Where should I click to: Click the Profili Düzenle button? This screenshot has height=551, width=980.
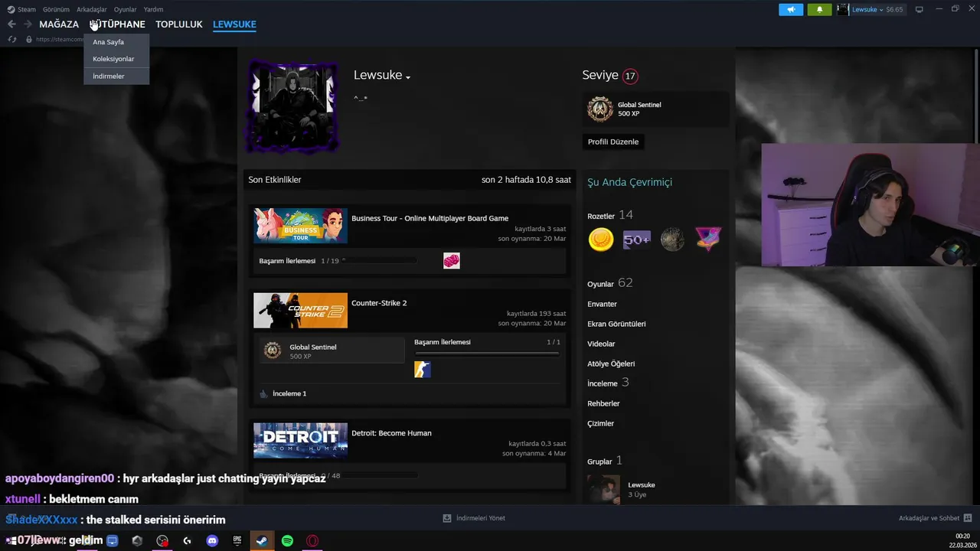tap(613, 142)
